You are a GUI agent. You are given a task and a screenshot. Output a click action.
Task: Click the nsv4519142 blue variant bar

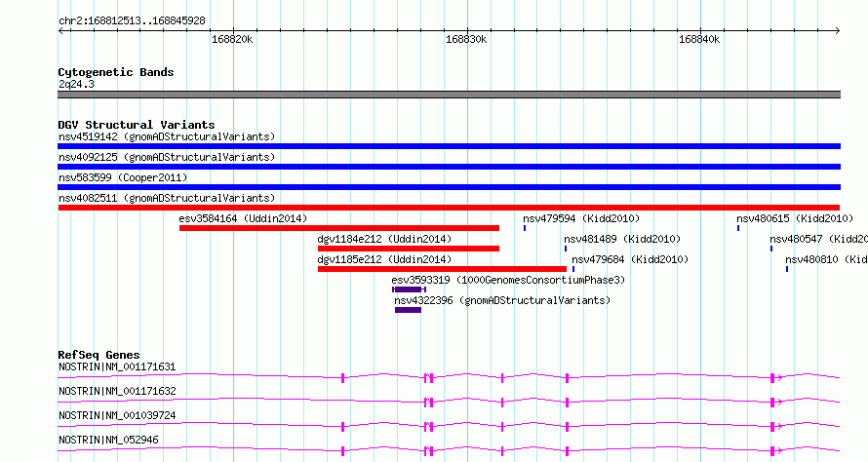point(449,146)
